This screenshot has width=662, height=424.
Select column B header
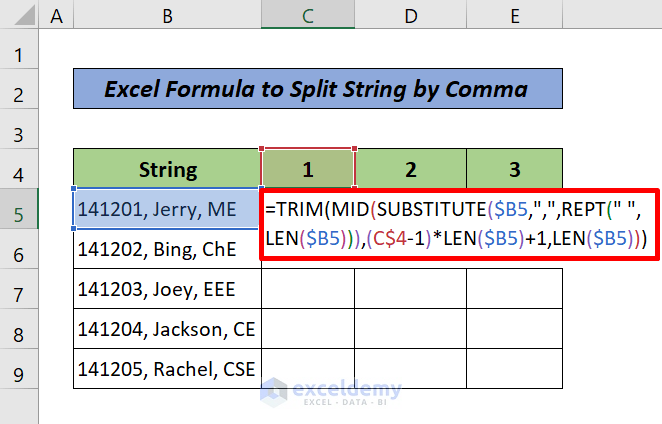167,14
